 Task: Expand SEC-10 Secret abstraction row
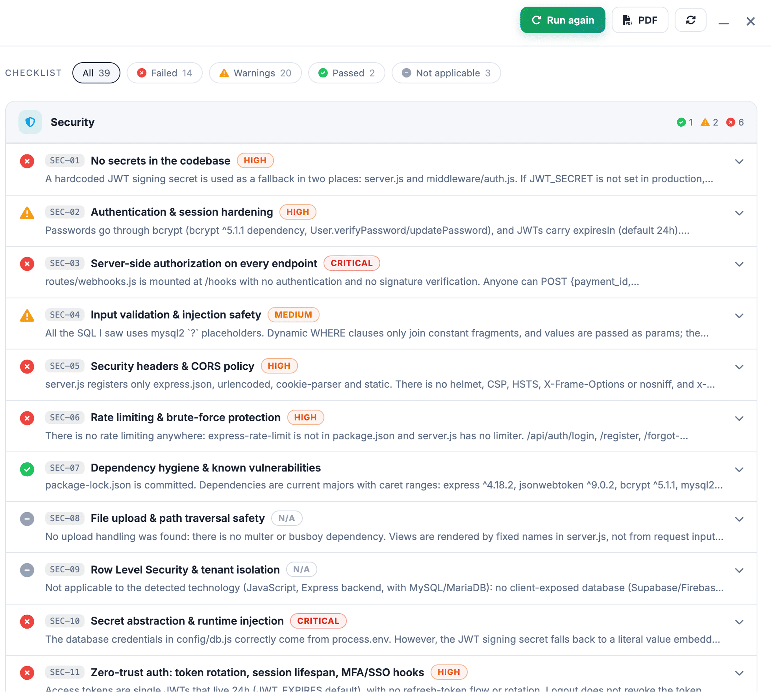click(x=739, y=622)
